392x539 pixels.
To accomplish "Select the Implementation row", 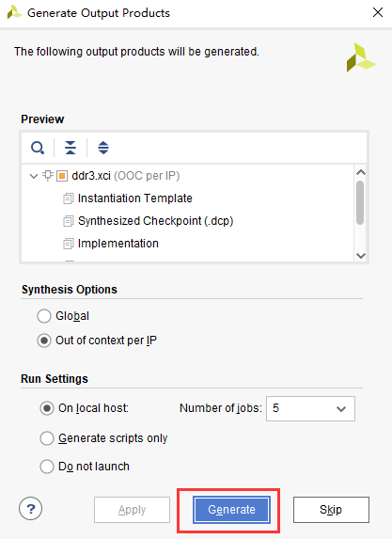I will (x=188, y=244).
